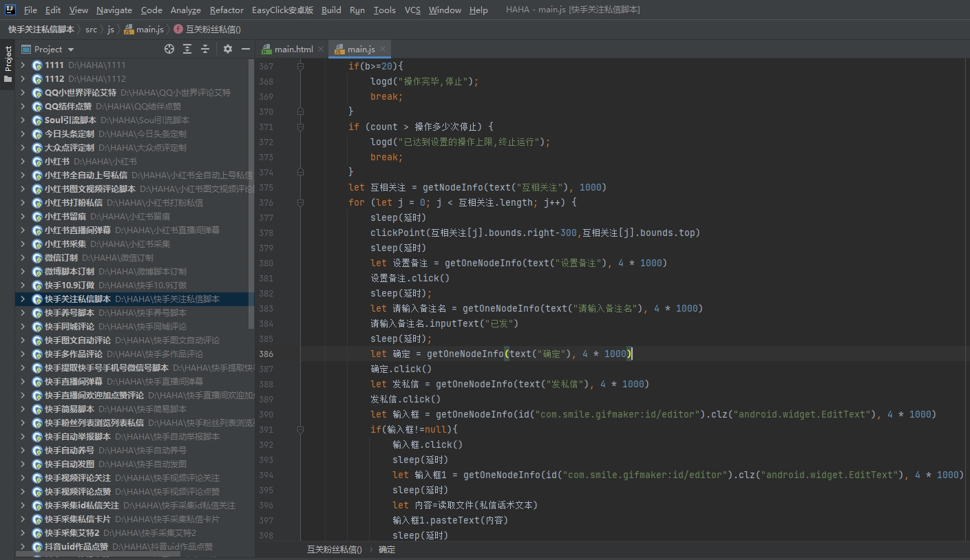970x560 pixels.
Task: Toggle code fold marker at line 371
Action: point(300,127)
